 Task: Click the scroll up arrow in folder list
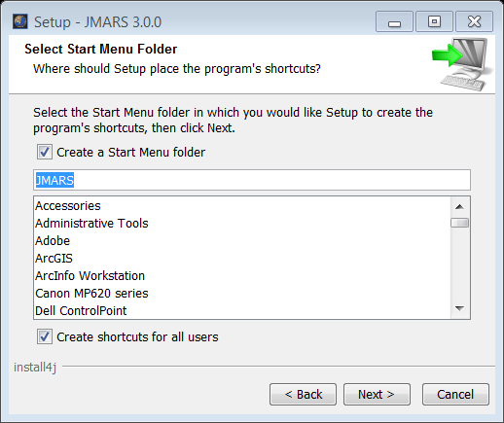[x=459, y=206]
